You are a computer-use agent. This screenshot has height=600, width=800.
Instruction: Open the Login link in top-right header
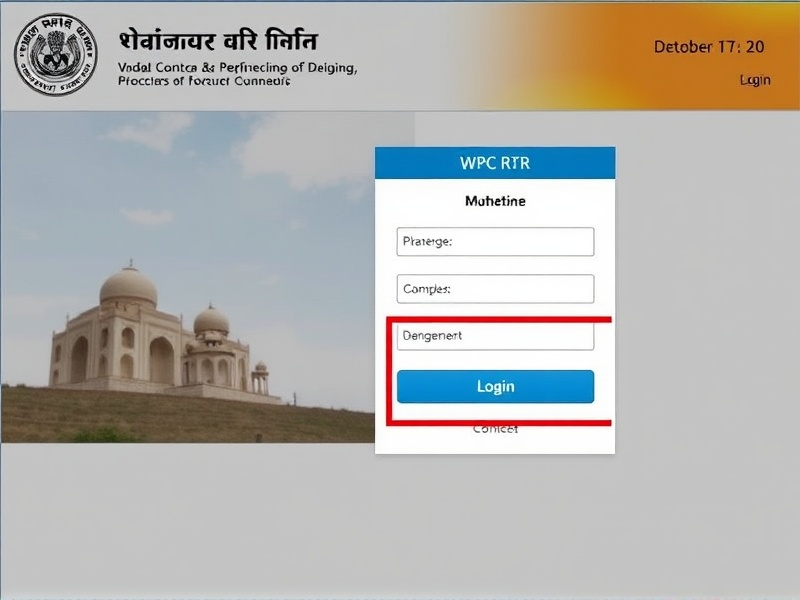(x=755, y=80)
